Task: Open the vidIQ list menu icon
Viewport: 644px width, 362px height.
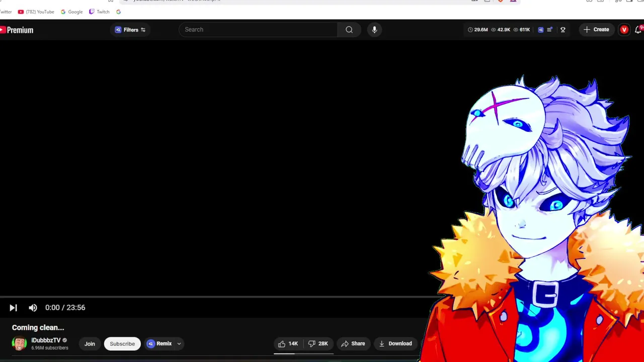Action: point(549,30)
